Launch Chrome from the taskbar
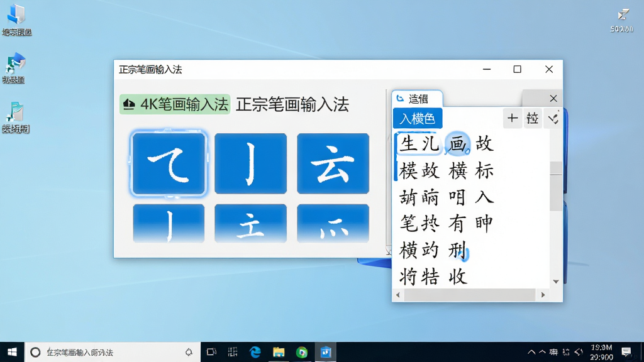644x362 pixels. (302, 352)
